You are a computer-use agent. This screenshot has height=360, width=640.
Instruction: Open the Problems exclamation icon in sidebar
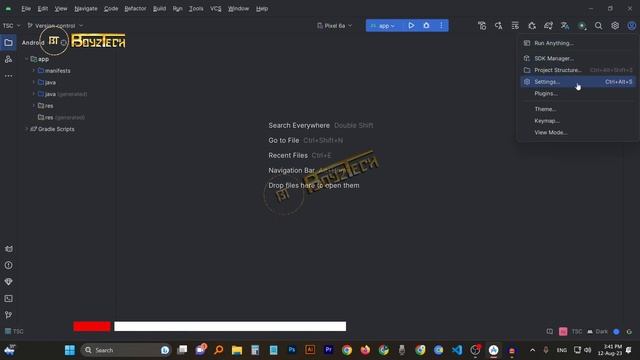point(8,265)
